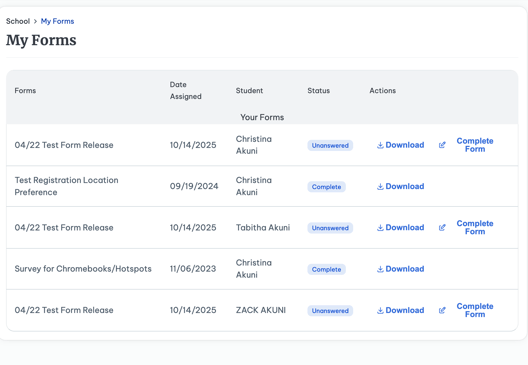Click the Forms column header
528x365 pixels.
[x=25, y=91]
